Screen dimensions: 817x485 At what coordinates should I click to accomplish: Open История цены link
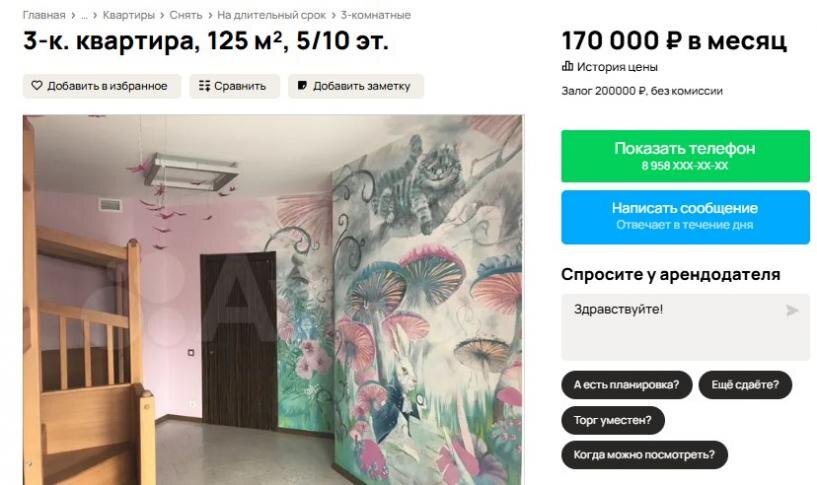click(x=617, y=67)
